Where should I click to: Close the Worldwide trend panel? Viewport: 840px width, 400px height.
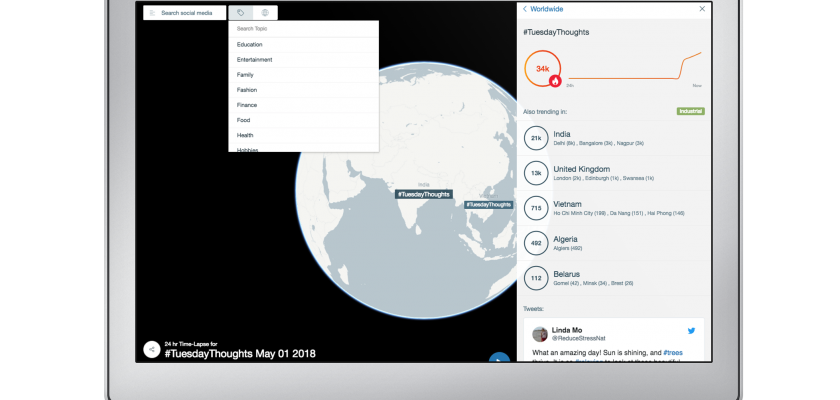(x=703, y=9)
